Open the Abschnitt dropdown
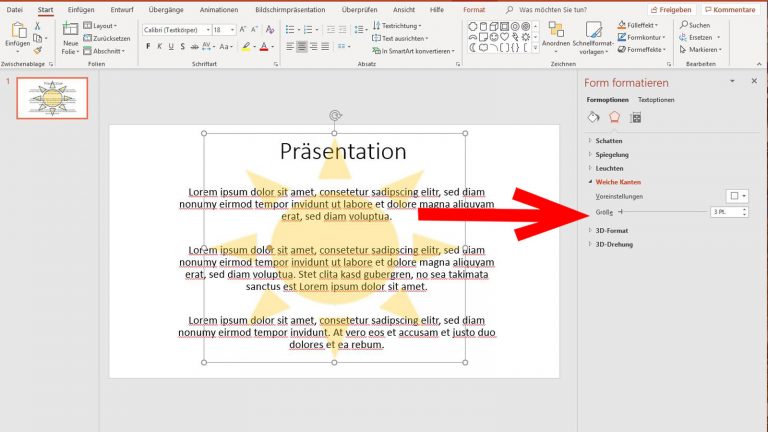768x432 pixels. tap(104, 51)
